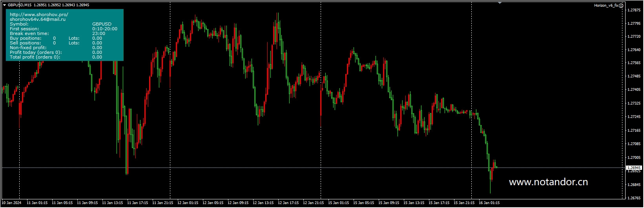Click the Lots: label in Sell positions row
The width and height of the screenshot is (644, 208).
[74, 43]
